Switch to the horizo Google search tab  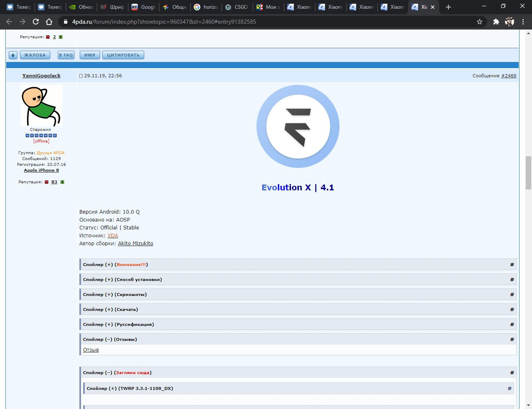206,7
